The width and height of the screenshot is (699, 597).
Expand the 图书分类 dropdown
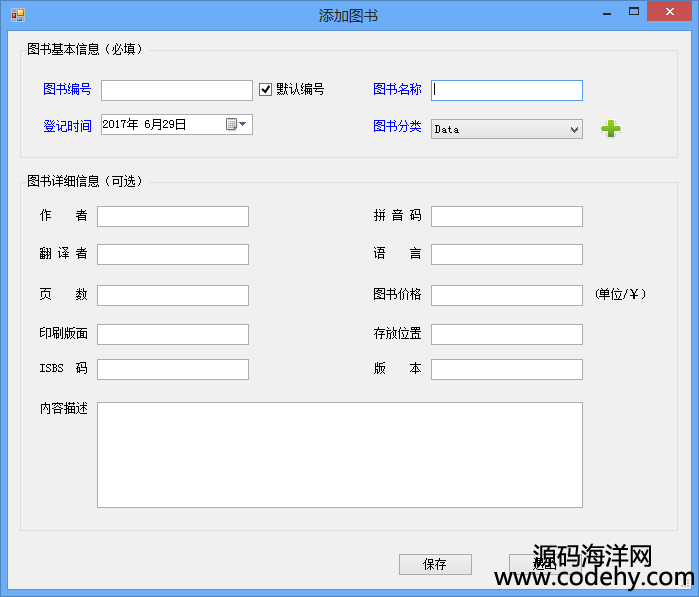click(x=574, y=129)
